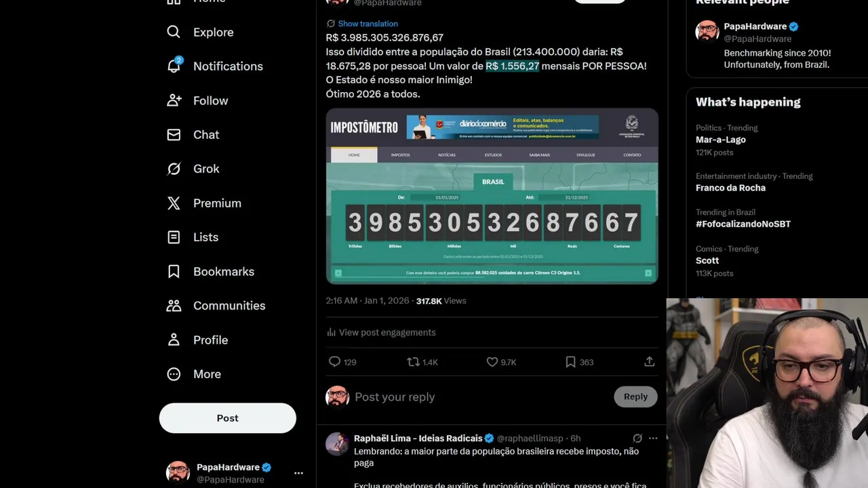Click the white Post button
This screenshot has height=488, width=868.
click(228, 418)
